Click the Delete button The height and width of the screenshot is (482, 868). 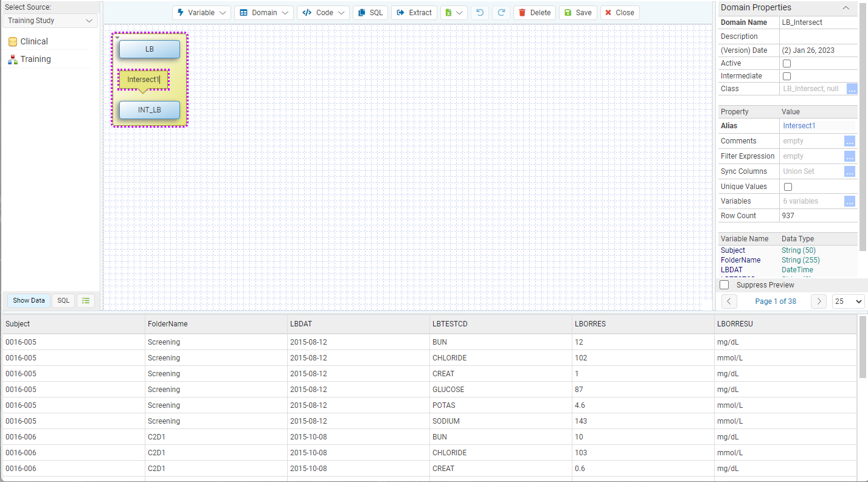pyautogui.click(x=535, y=13)
